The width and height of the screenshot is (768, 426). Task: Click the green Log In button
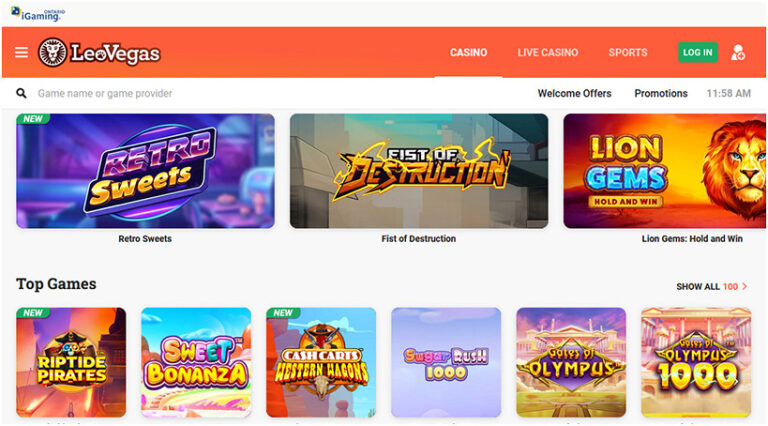697,52
